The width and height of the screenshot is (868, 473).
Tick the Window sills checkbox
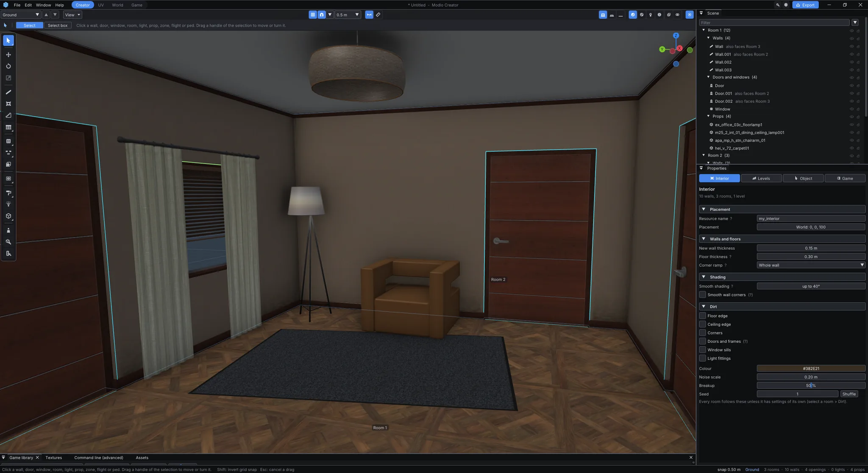pos(703,350)
